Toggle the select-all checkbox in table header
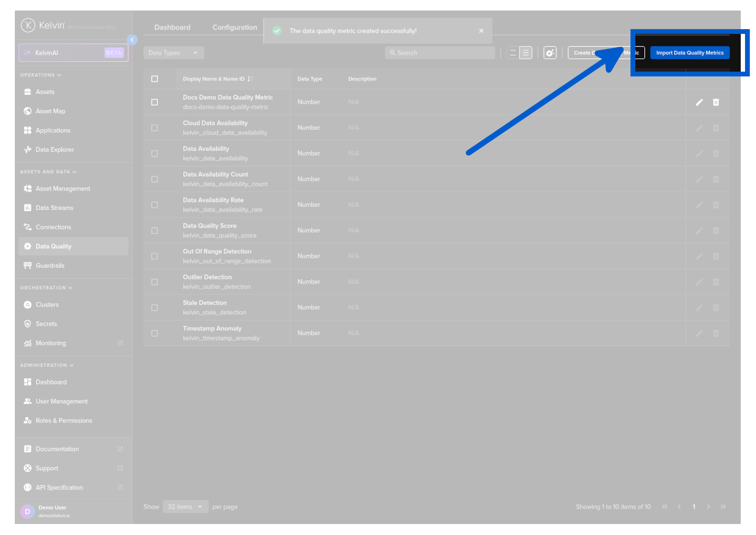The height and width of the screenshot is (535, 756). click(155, 79)
